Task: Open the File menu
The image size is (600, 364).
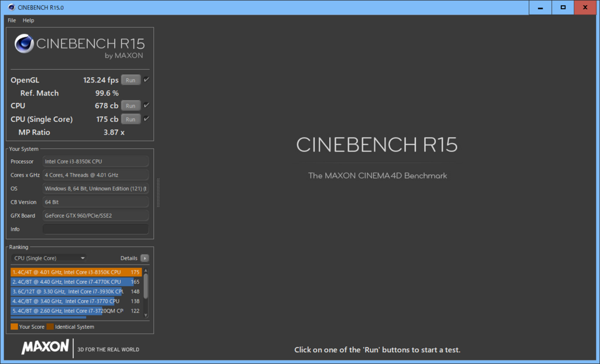Action: (12, 20)
